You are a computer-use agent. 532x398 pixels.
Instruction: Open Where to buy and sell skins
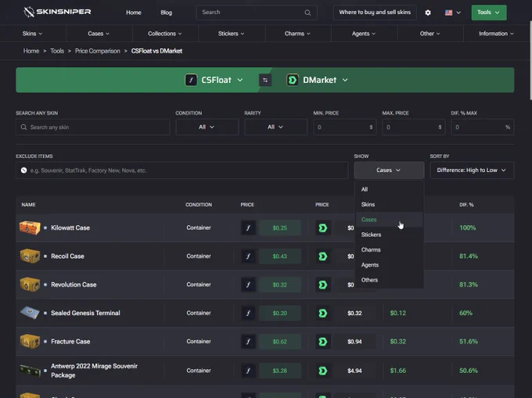tap(375, 13)
